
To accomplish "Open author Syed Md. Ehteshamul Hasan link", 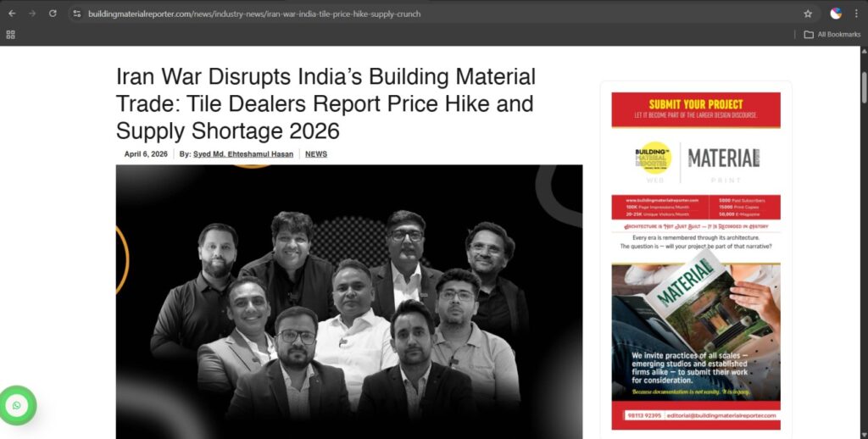I will tap(243, 154).
